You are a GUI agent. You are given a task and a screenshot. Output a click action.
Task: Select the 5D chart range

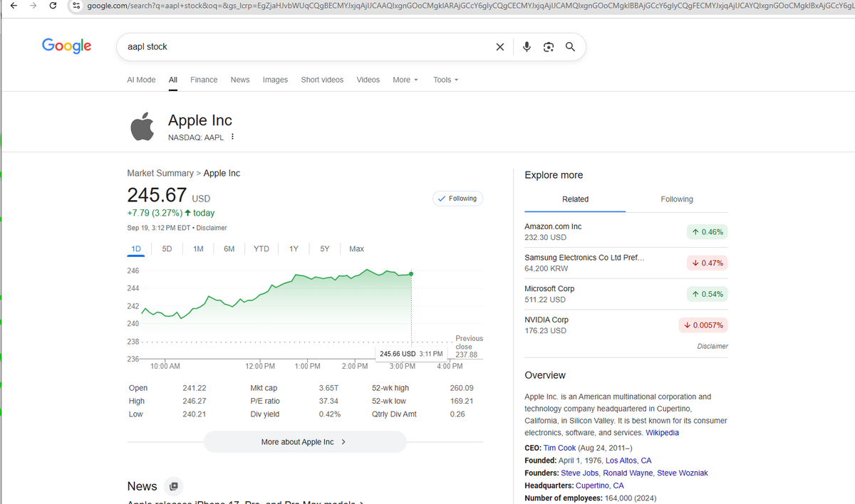(167, 249)
